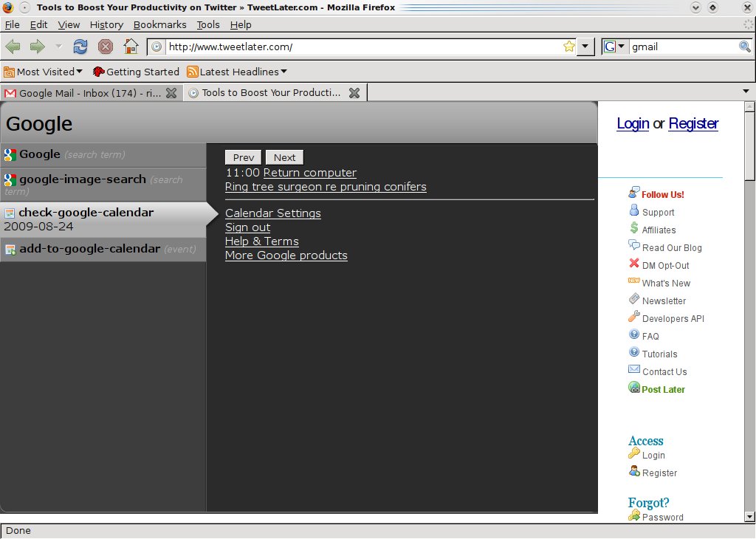Open the Help & Terms link
This screenshot has height=539, width=756.
(262, 241)
